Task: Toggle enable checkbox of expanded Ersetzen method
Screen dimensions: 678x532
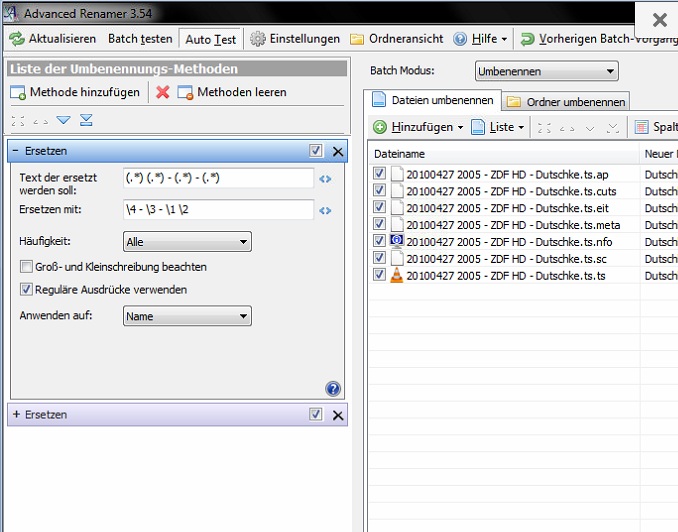Action: [x=316, y=151]
